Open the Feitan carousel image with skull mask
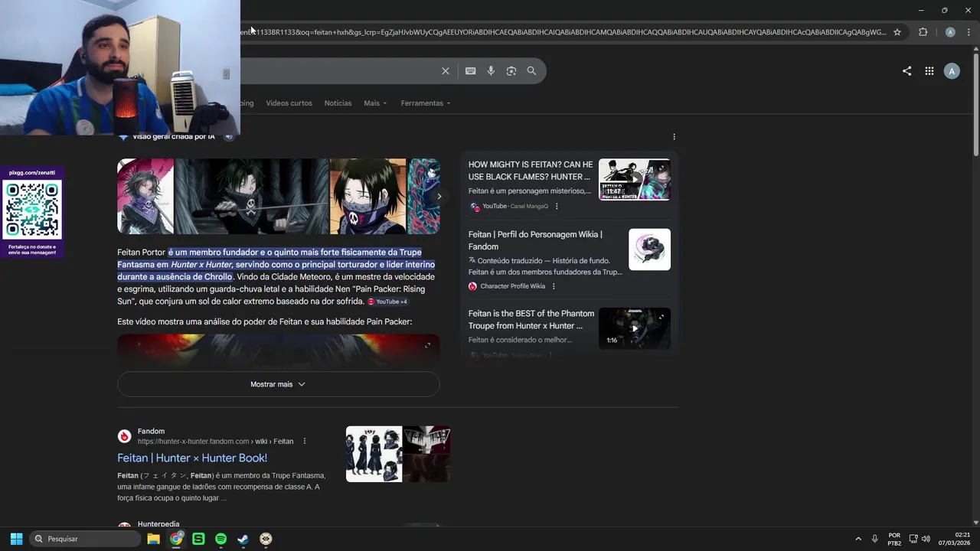 [367, 197]
